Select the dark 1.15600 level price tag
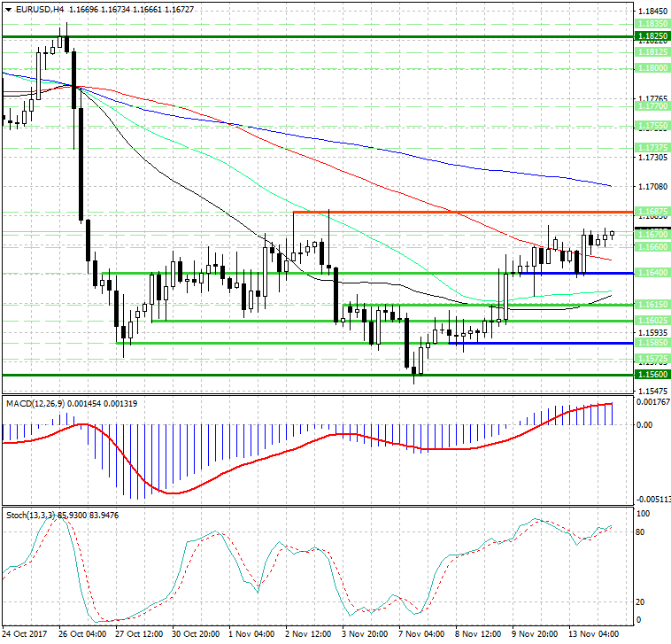The height and width of the screenshot is (644, 671). (652, 374)
